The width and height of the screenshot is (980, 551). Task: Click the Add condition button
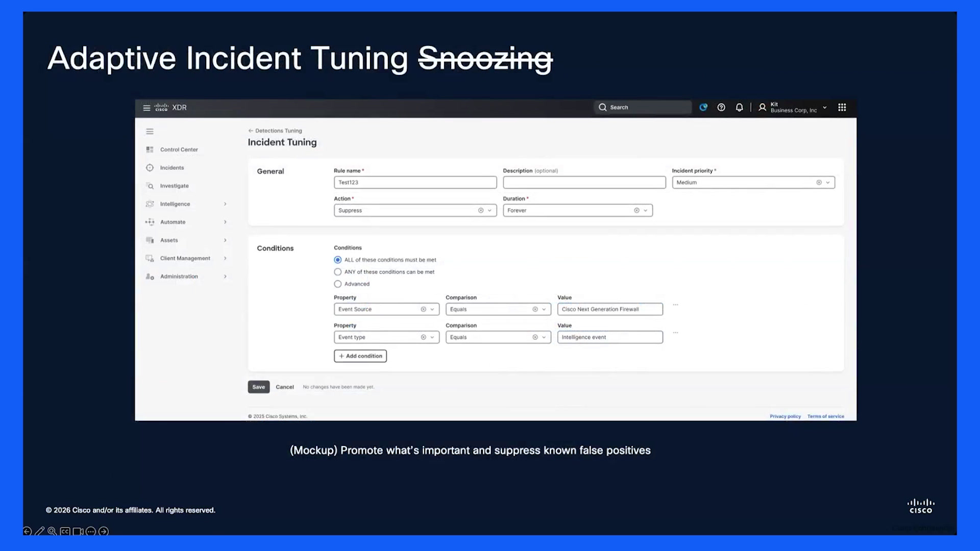point(360,356)
